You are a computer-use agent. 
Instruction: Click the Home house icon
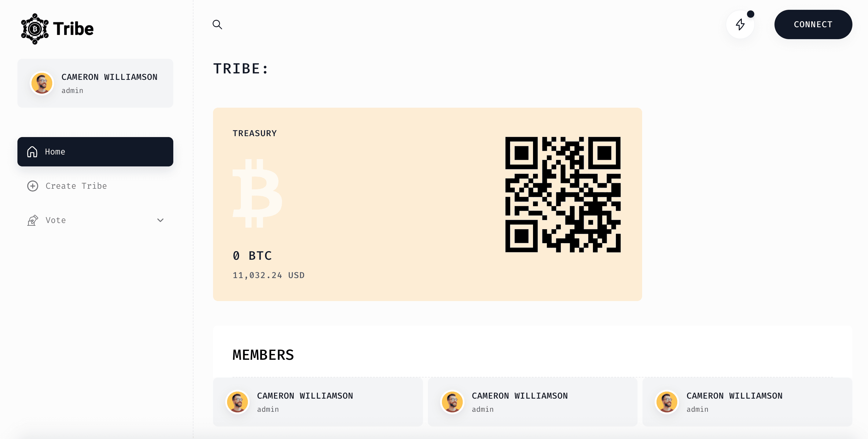[32, 152]
